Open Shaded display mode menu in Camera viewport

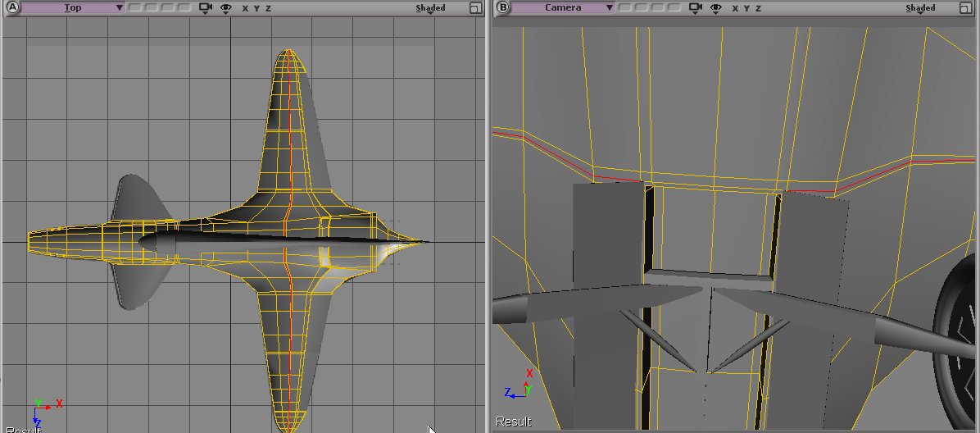click(920, 8)
